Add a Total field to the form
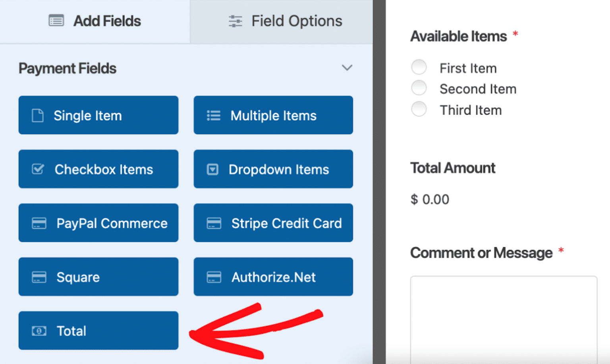This screenshot has height=364, width=610. (x=98, y=331)
